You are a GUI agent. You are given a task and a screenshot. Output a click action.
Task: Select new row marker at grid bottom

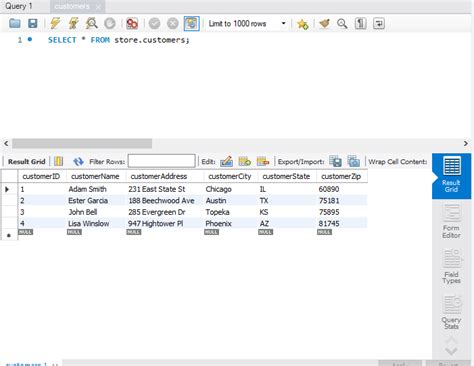pyautogui.click(x=9, y=235)
